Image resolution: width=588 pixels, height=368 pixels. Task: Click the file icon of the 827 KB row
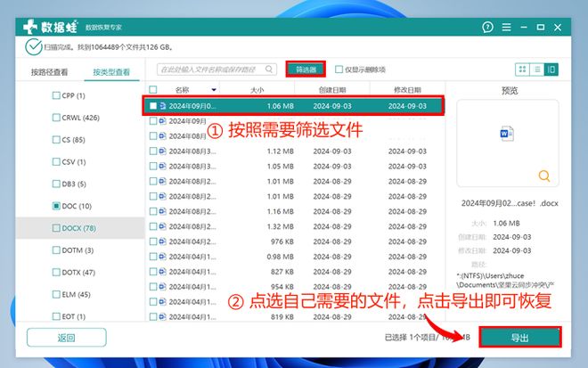click(162, 272)
